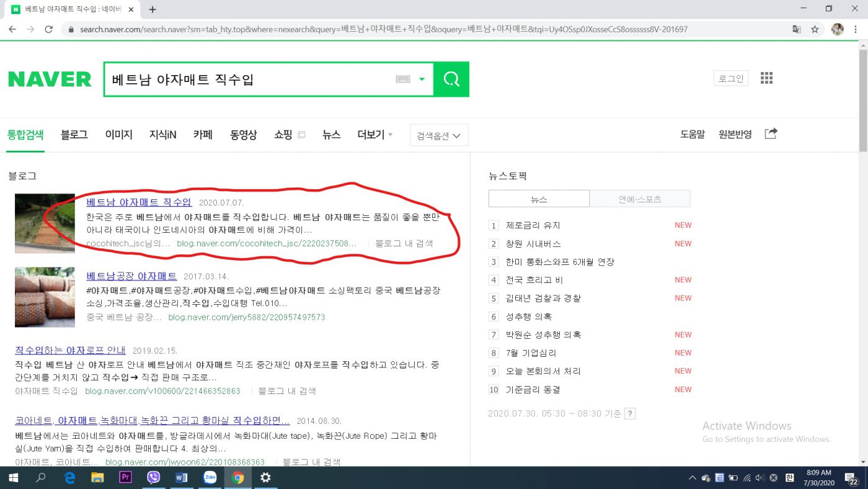Open news topic 제로금리 유지
Image resolution: width=868 pixels, height=489 pixels.
click(533, 225)
